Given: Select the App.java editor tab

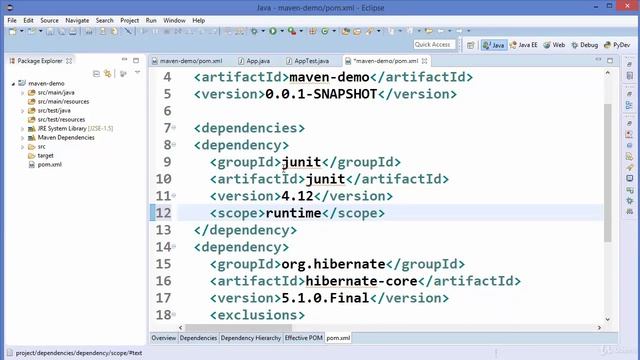Looking at the screenshot, I should point(254,61).
